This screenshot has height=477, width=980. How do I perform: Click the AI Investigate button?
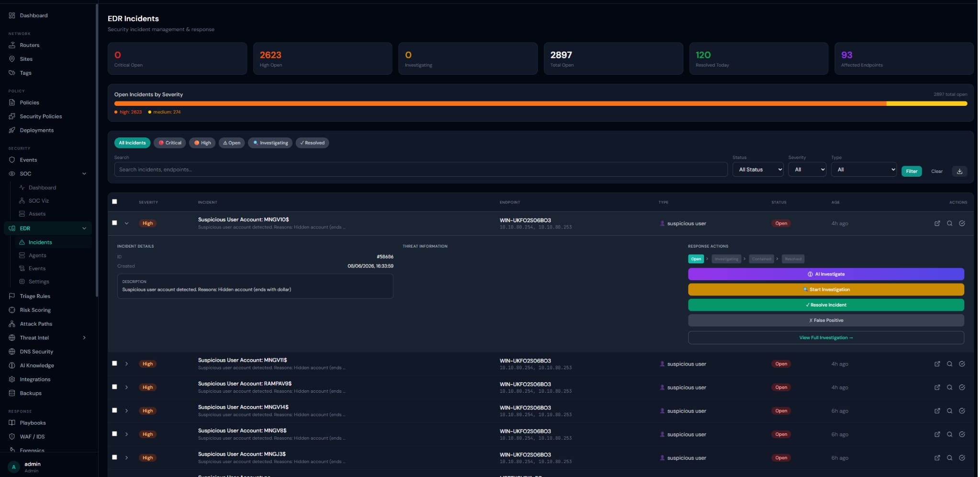click(826, 274)
